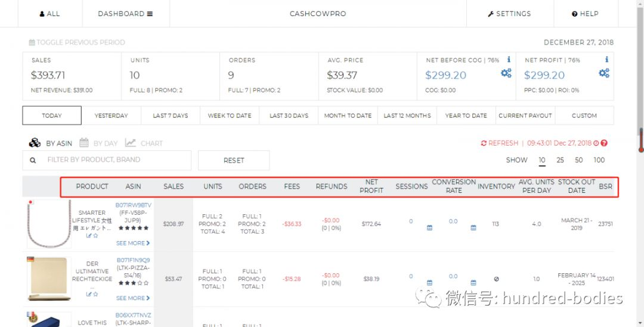Open ASIN link B071F1N9Q9
Image resolution: width=644 pixels, height=327 pixels.
[x=134, y=260]
